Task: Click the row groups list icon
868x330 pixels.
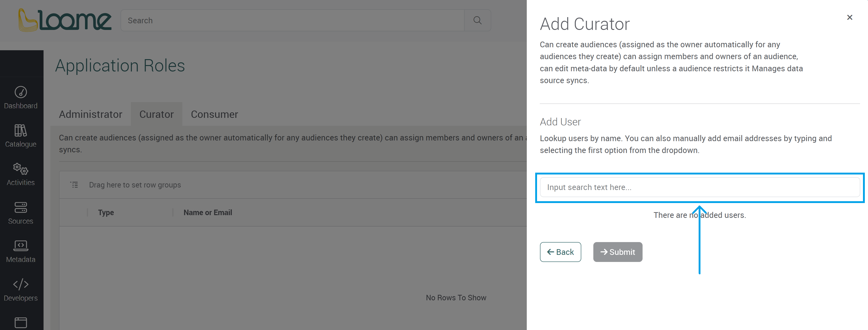Action: coord(74,185)
